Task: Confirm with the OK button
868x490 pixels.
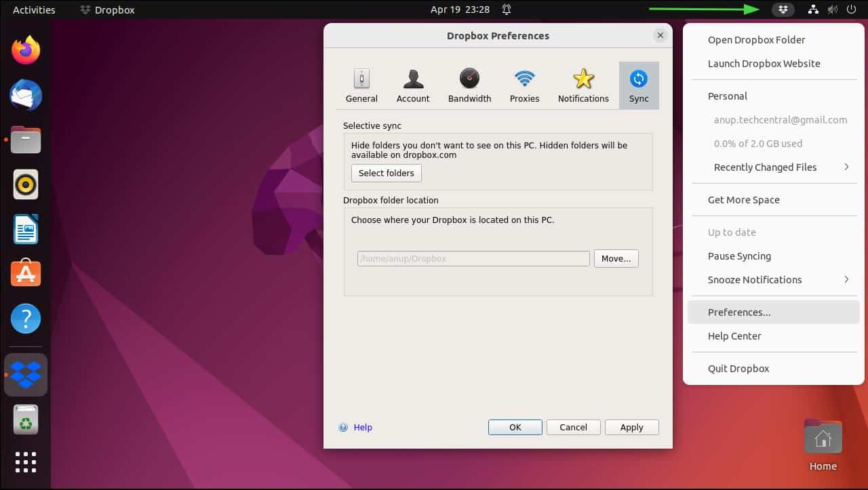Action: 515,427
